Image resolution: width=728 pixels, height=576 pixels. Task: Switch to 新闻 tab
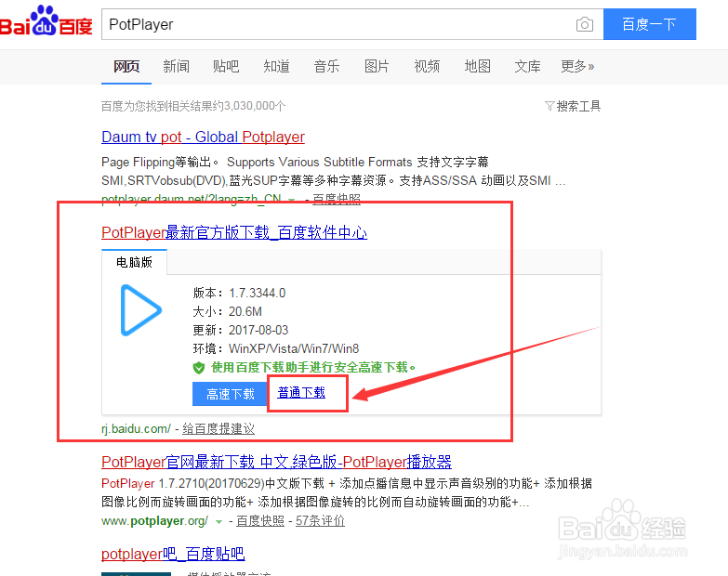tap(176, 66)
